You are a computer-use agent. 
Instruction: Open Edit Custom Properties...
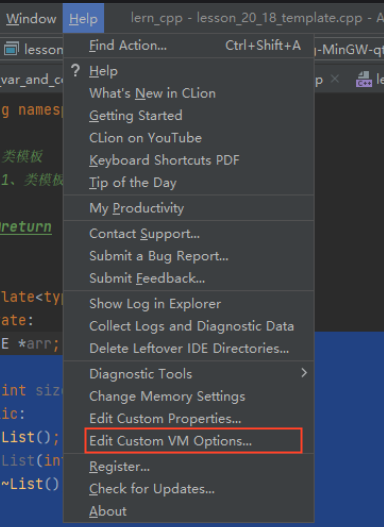(188, 419)
